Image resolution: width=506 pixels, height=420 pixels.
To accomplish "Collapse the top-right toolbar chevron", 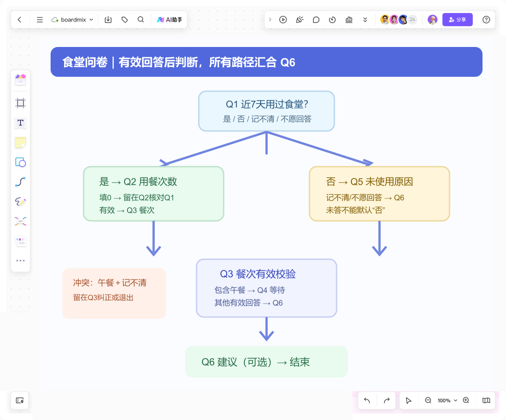I will (x=270, y=20).
